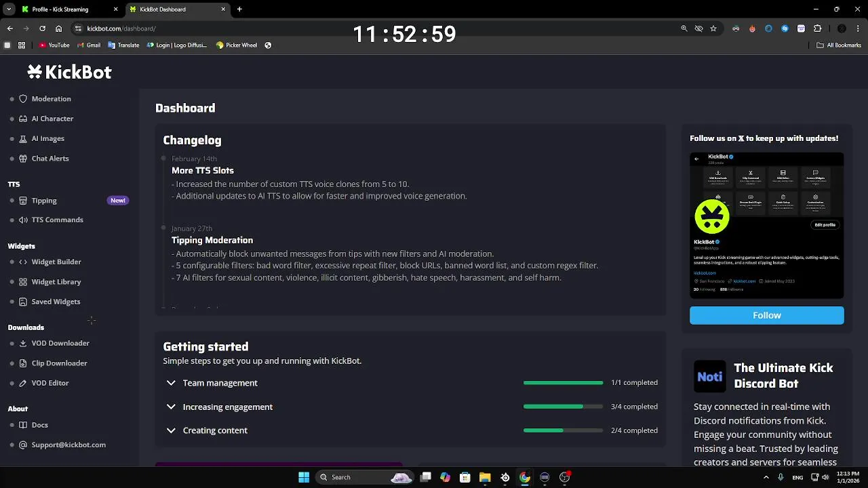Click the TTS Commands speaker icon
The image size is (868, 488).
tap(23, 220)
